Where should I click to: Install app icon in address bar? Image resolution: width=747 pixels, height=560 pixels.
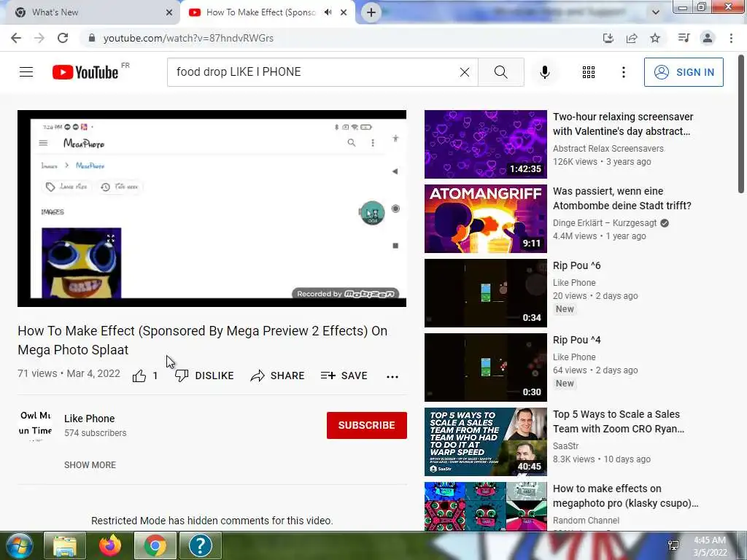[x=608, y=38]
